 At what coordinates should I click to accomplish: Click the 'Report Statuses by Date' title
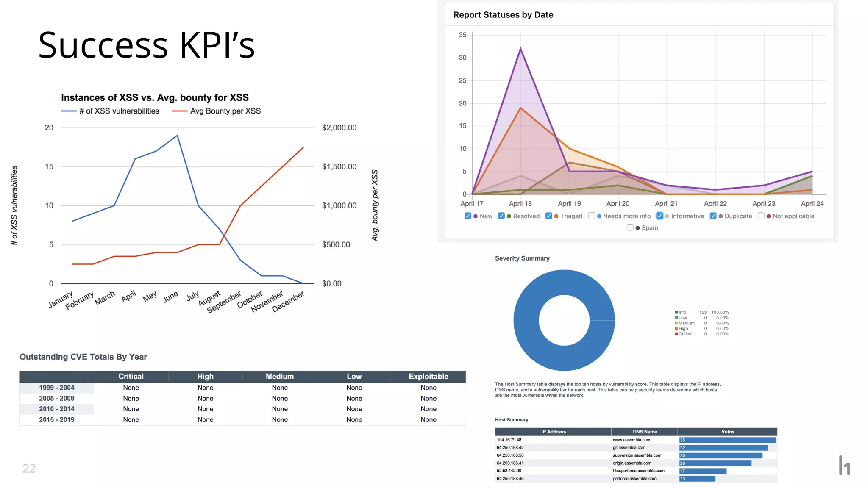(x=503, y=15)
